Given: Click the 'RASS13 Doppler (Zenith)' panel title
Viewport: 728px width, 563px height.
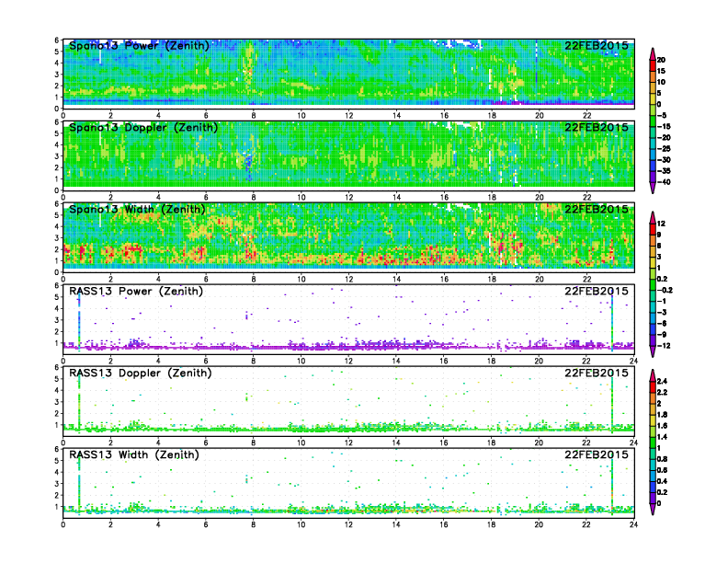Looking at the screenshot, I should [141, 373].
